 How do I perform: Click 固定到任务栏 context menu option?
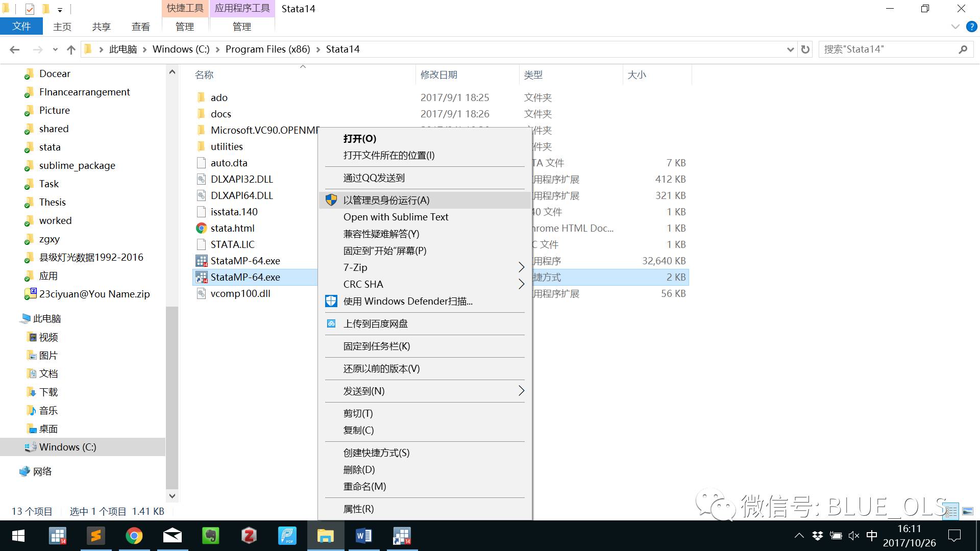click(376, 346)
